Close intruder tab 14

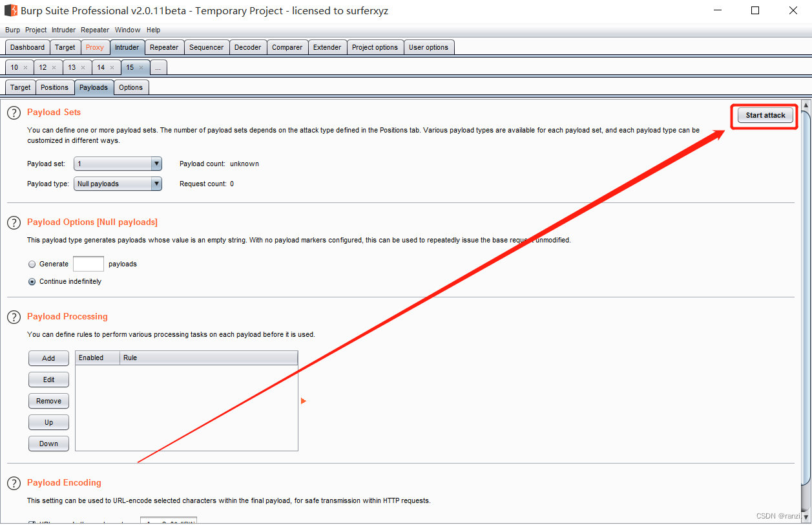(112, 67)
